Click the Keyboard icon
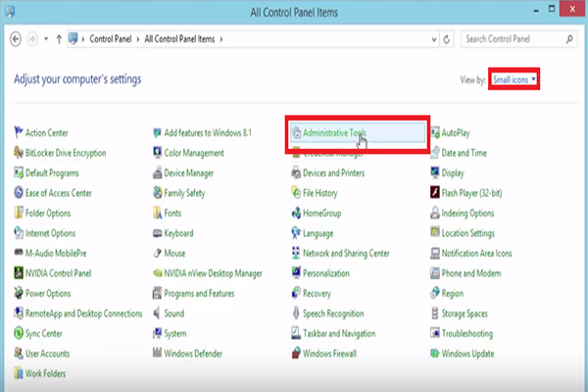Viewport: 588px width, 392px height. coord(158,233)
